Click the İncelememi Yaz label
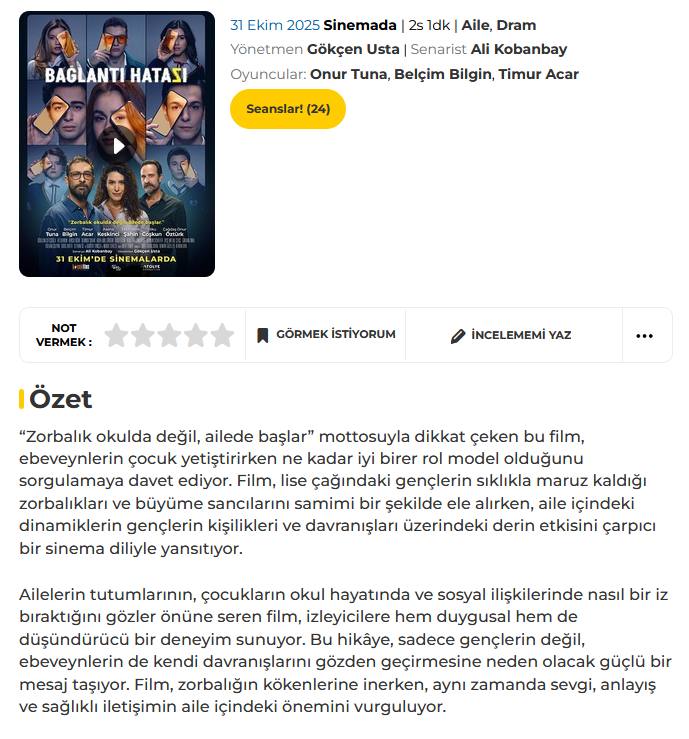 (x=521, y=335)
